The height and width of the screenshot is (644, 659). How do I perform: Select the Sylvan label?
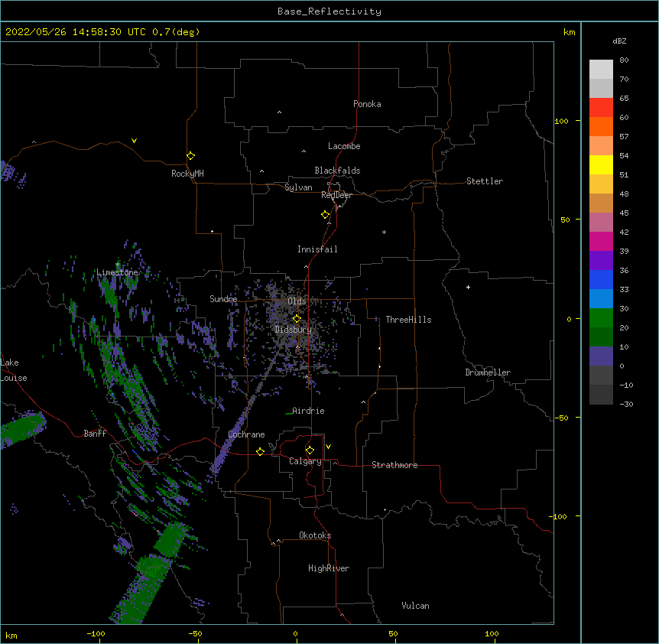click(x=298, y=187)
